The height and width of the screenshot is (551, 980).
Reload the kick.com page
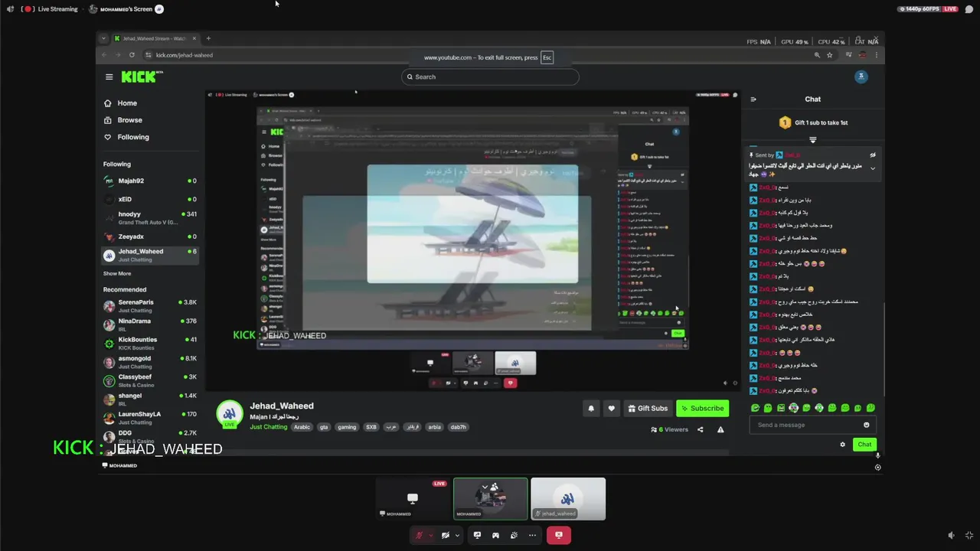(132, 55)
